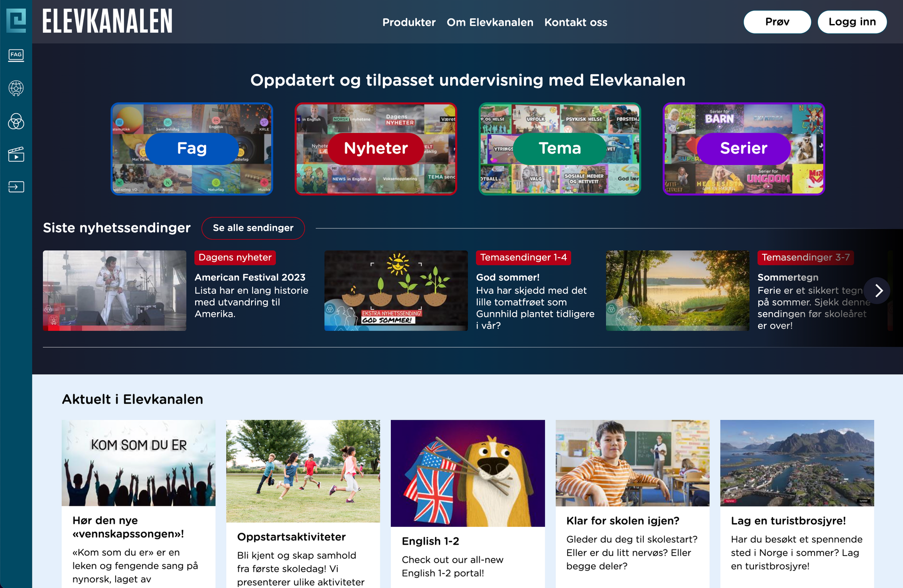Go to the ELEVKANALEN wordmark logo
Image resolution: width=903 pixels, height=588 pixels.
tap(107, 22)
